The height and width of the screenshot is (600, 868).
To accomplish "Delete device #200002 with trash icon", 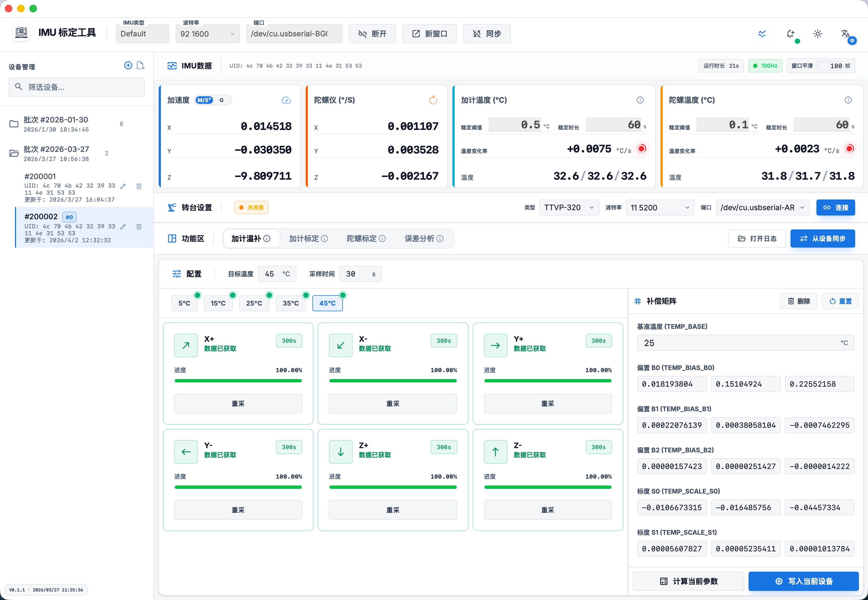I will pyautogui.click(x=139, y=227).
